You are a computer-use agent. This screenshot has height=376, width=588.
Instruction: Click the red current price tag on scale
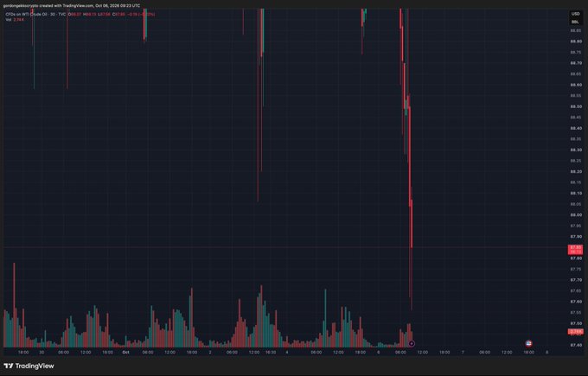[576, 250]
